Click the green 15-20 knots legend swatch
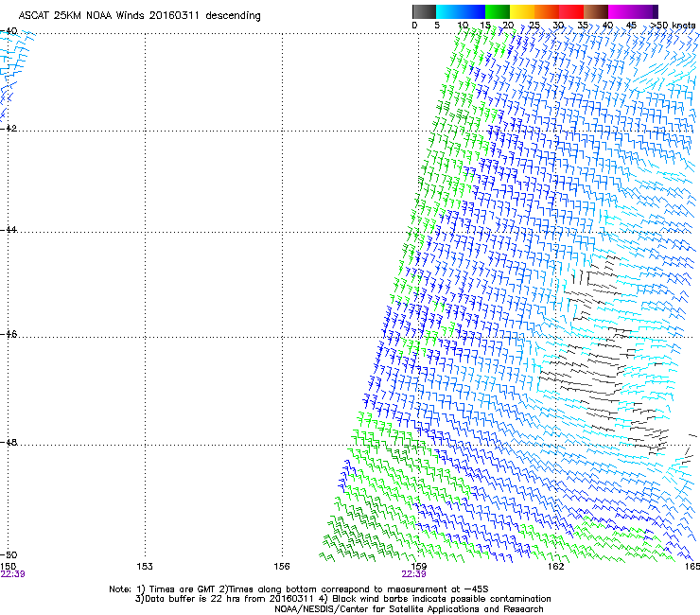Screen dimensions: 700x615 tap(498, 11)
